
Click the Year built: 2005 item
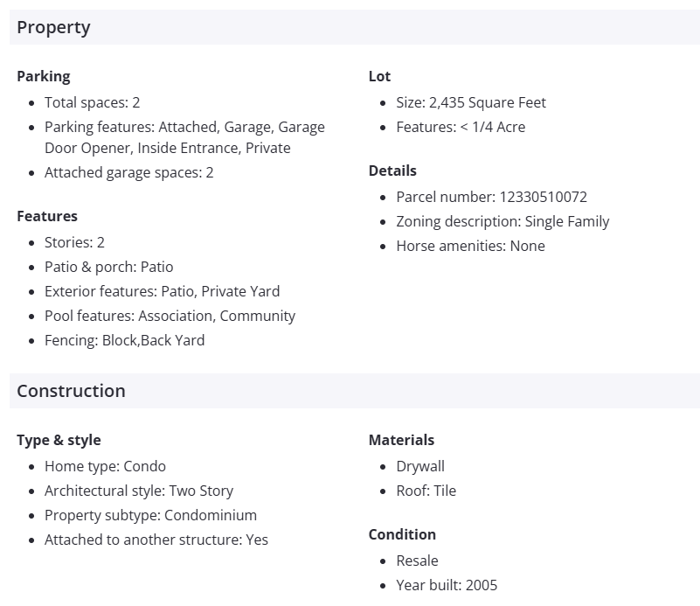pos(447,585)
